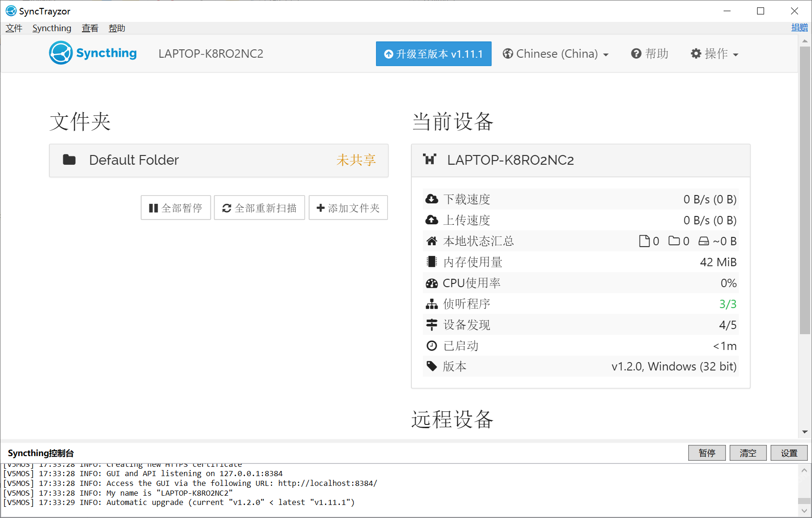
Task: Click the 4/5 device discovery value
Action: pyautogui.click(x=728, y=325)
